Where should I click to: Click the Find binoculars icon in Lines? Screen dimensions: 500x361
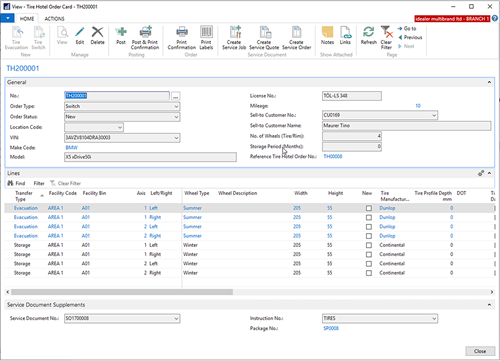[x=10, y=183]
